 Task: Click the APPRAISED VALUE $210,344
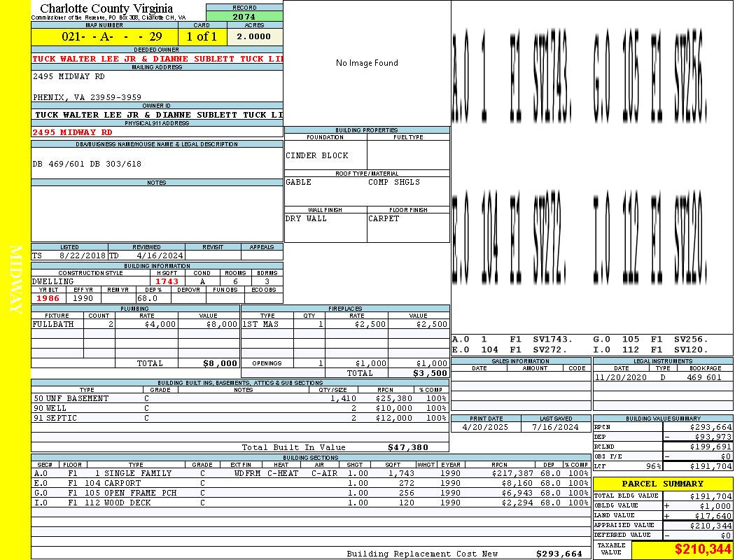(710, 526)
